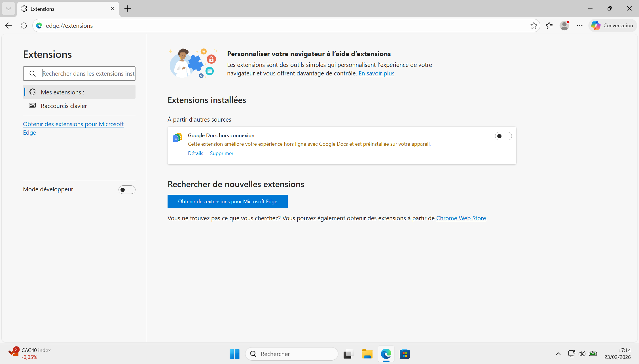Click the Extensions puzzle tab icon
The height and width of the screenshot is (364, 639).
(x=24, y=9)
